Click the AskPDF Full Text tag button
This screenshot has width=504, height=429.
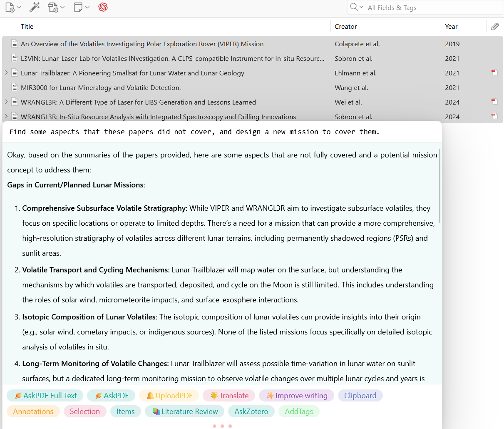point(45,396)
